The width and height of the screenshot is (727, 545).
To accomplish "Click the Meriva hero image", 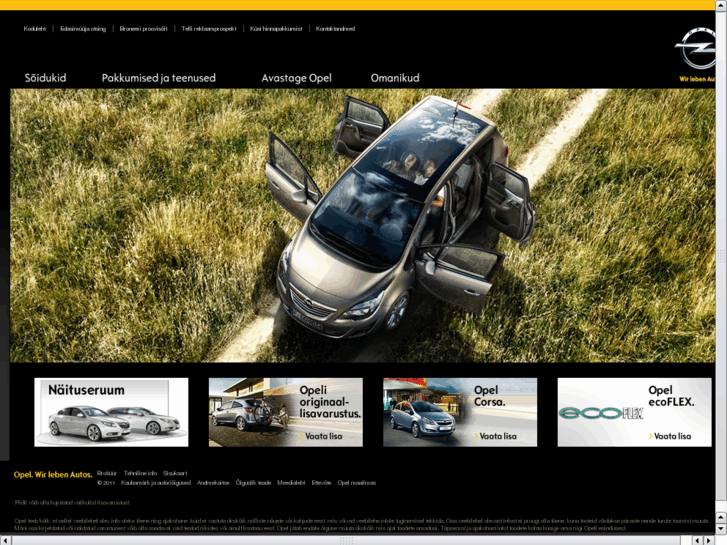I will point(363,225).
